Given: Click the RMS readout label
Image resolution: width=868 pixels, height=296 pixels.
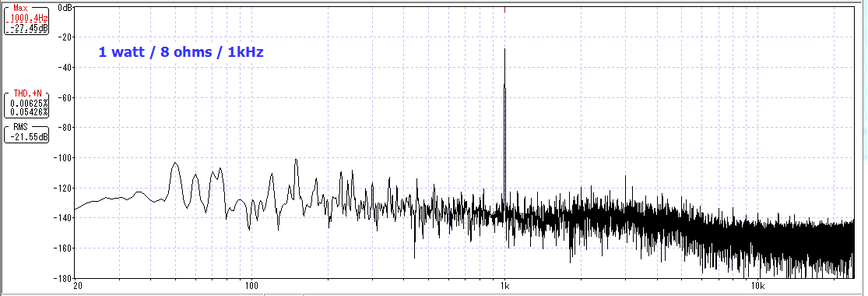Looking at the screenshot, I should [x=20, y=126].
